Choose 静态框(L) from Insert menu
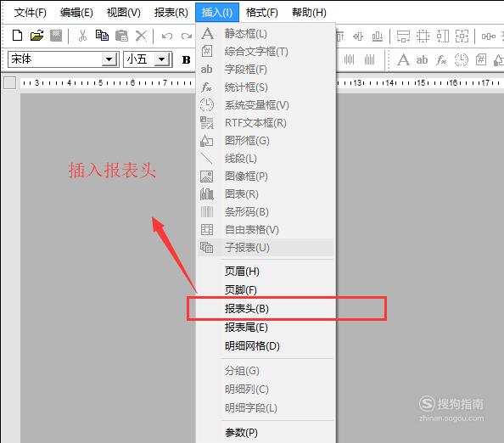 coord(266,33)
